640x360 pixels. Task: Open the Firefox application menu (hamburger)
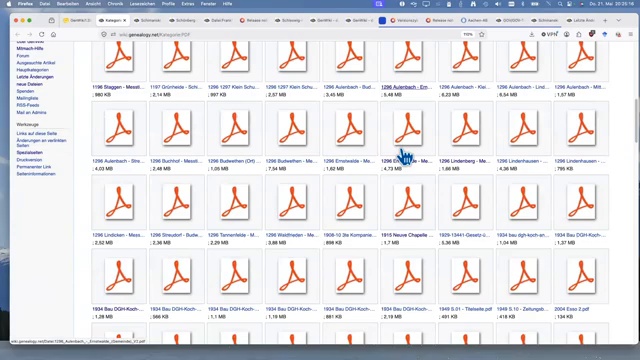click(x=631, y=35)
